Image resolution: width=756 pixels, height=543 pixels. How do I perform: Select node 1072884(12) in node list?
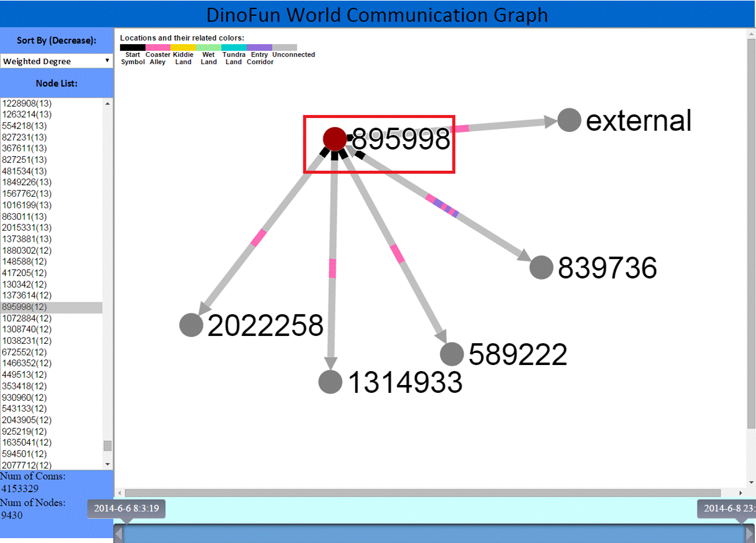[x=27, y=318]
